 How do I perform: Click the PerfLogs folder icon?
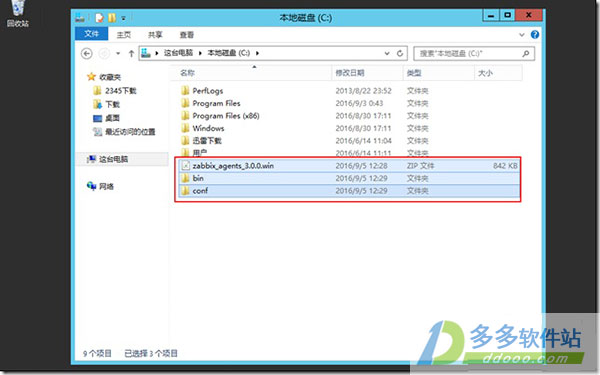click(185, 91)
